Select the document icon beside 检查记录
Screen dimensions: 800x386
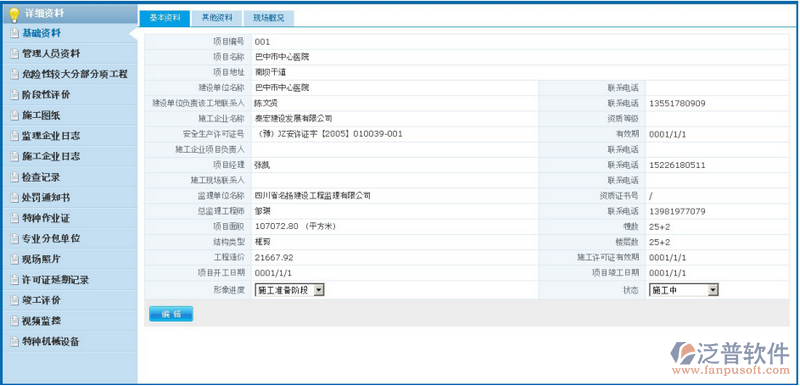click(x=14, y=177)
